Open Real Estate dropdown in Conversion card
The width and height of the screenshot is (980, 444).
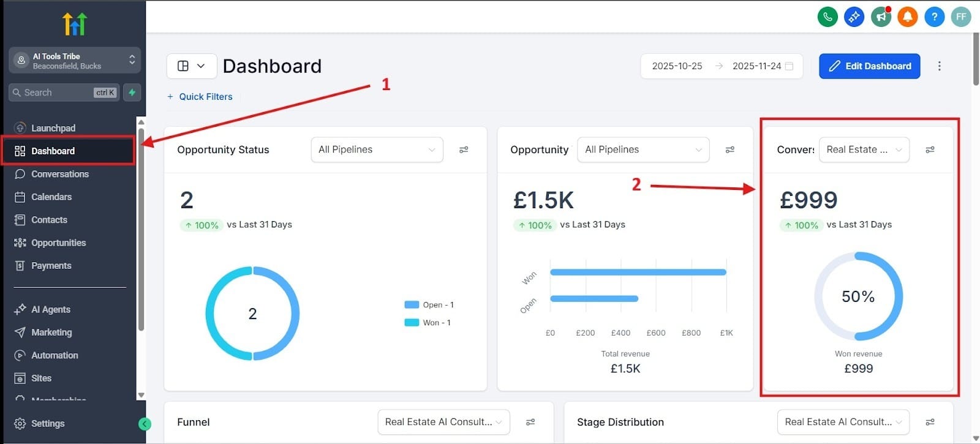864,149
